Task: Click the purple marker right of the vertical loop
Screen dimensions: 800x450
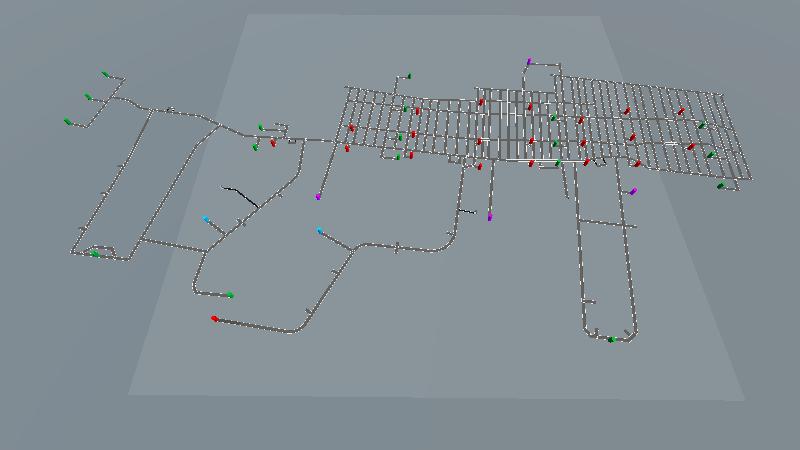Action: pos(633,191)
